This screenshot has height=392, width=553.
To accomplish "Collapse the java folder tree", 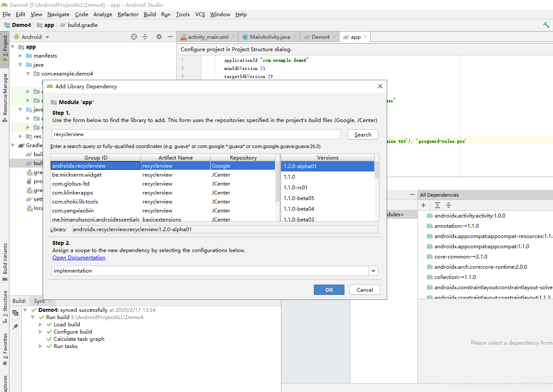I will coord(20,64).
